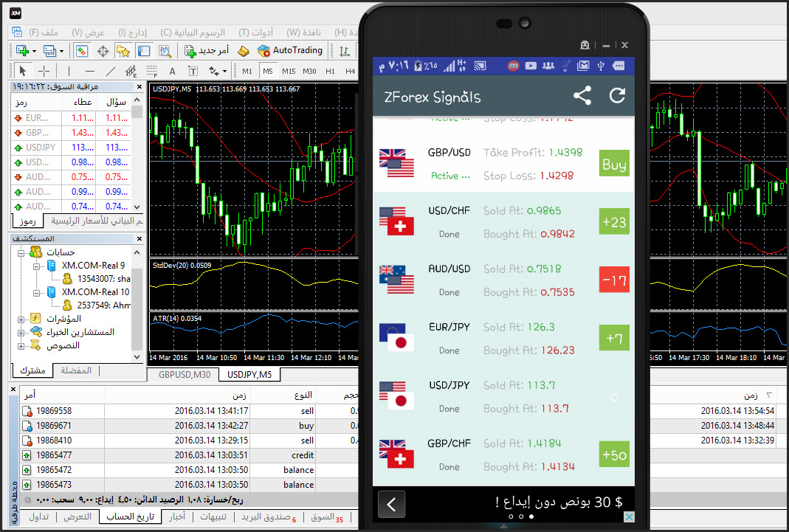The image size is (789, 532).
Task: Close the Navigator (المستكشف) panel
Action: (139, 239)
